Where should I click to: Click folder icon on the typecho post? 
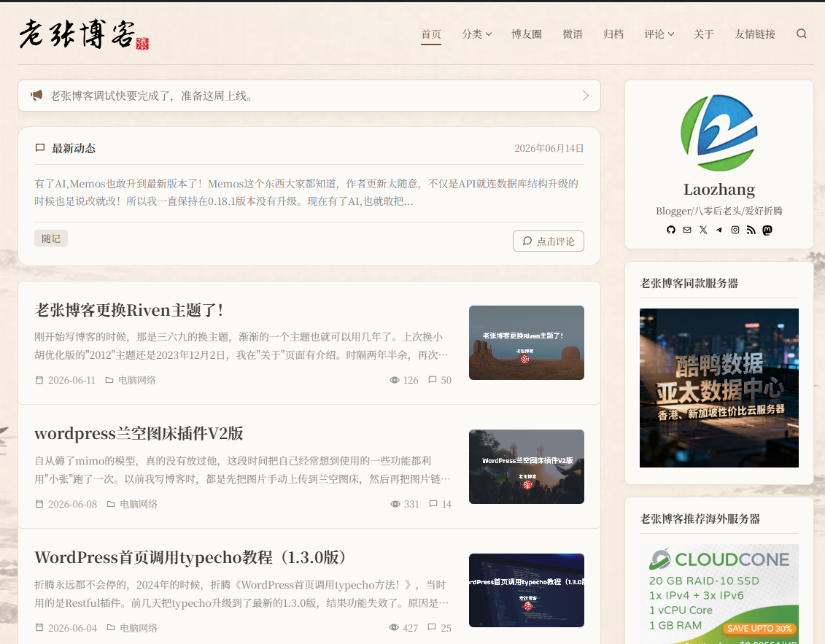(x=111, y=627)
